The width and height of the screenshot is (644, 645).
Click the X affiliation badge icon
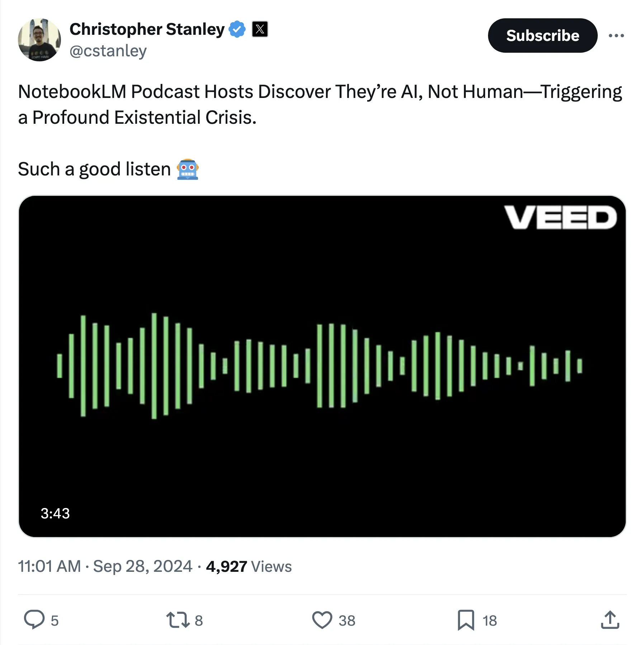[260, 29]
